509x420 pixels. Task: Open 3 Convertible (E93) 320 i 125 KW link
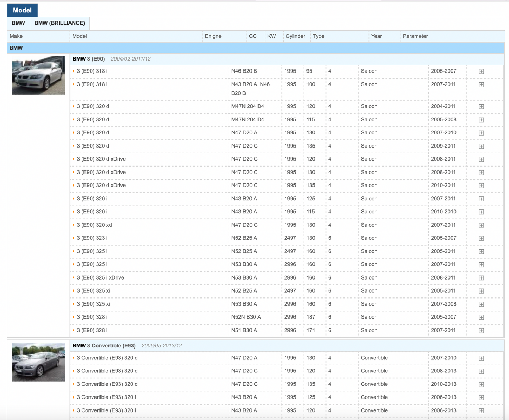coord(106,397)
